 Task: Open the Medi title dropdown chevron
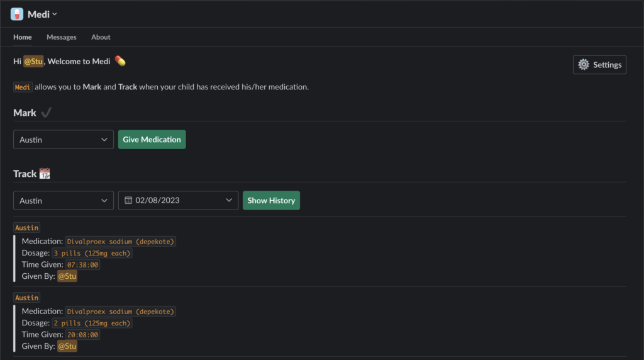(55, 14)
